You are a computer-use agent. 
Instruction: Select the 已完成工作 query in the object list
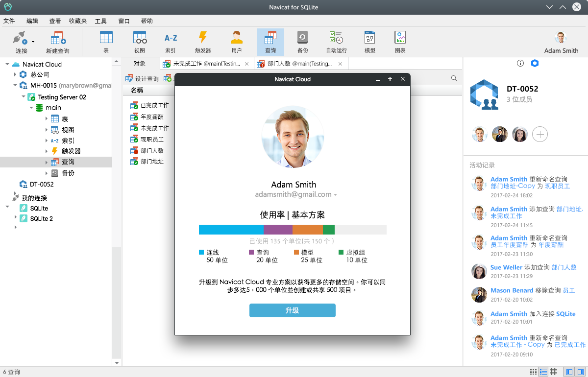coord(150,105)
